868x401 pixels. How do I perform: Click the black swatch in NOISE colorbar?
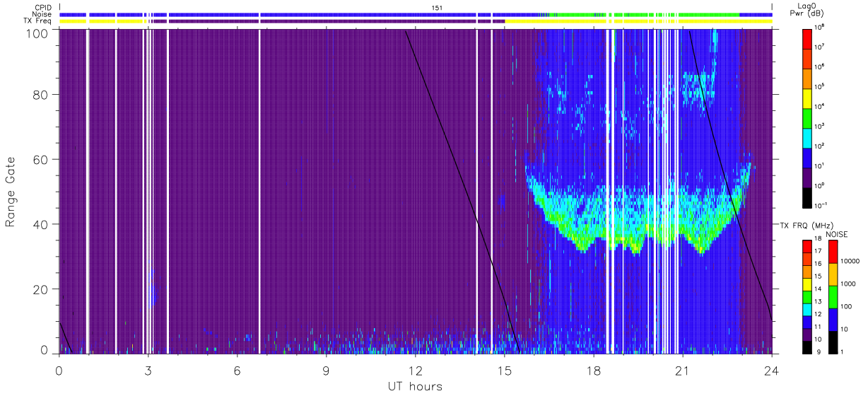pyautogui.click(x=833, y=342)
